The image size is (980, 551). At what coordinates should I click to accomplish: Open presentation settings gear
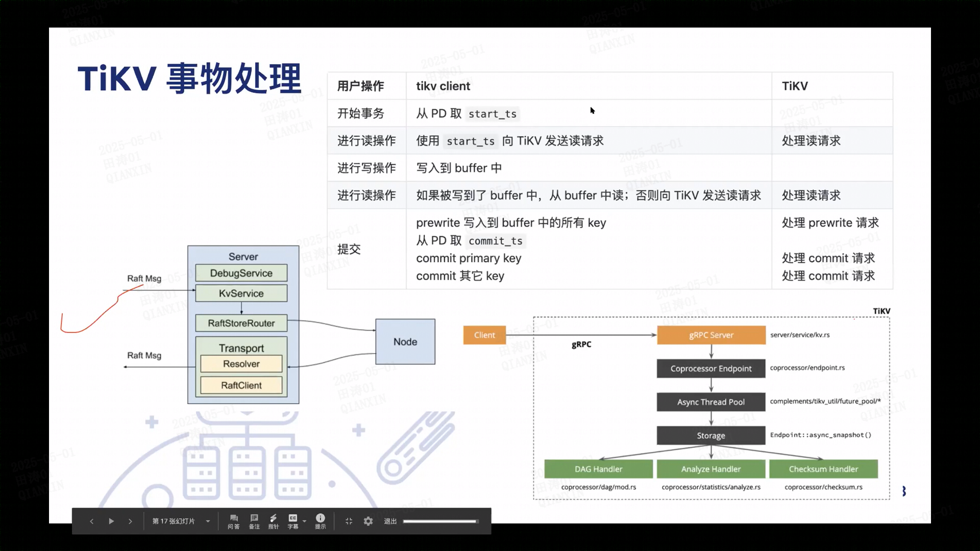coord(369,521)
